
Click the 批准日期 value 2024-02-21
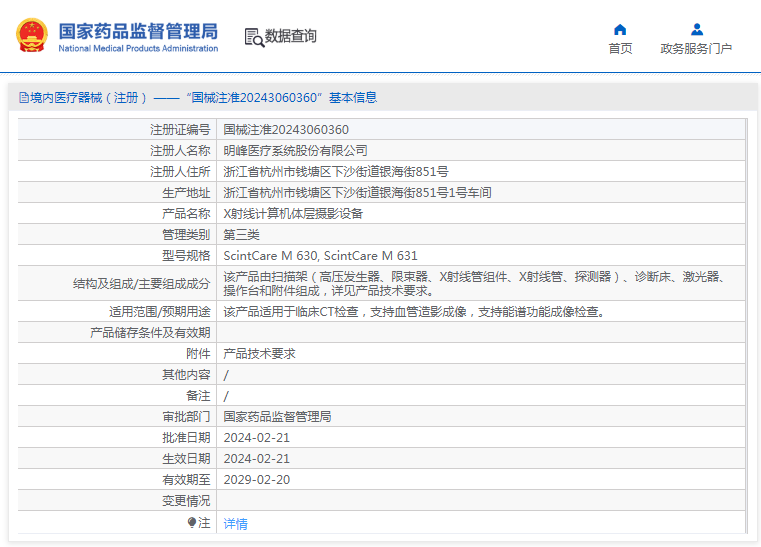(257, 438)
